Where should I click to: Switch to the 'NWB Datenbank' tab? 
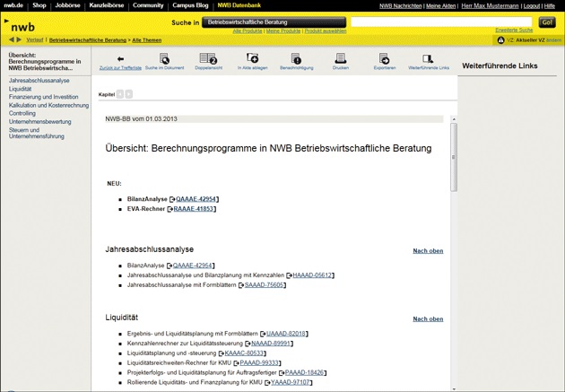pyautogui.click(x=241, y=5)
